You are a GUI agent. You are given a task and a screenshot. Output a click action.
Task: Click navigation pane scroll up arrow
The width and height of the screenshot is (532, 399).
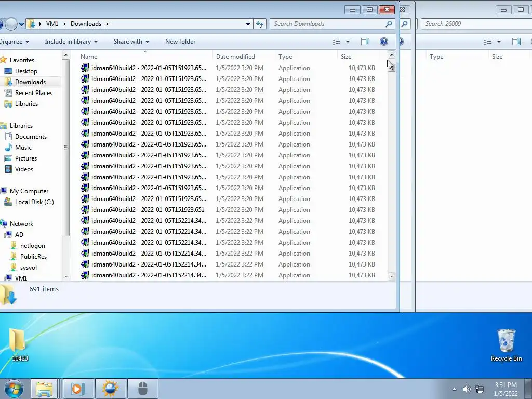66,55
